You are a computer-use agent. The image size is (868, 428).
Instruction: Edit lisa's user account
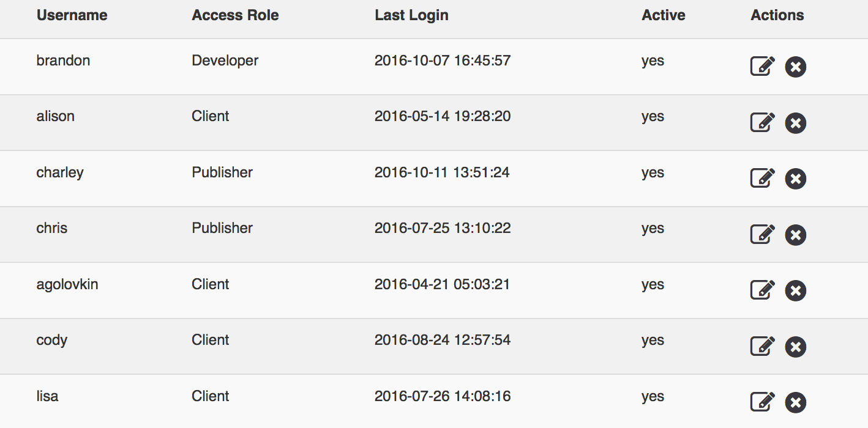click(763, 402)
